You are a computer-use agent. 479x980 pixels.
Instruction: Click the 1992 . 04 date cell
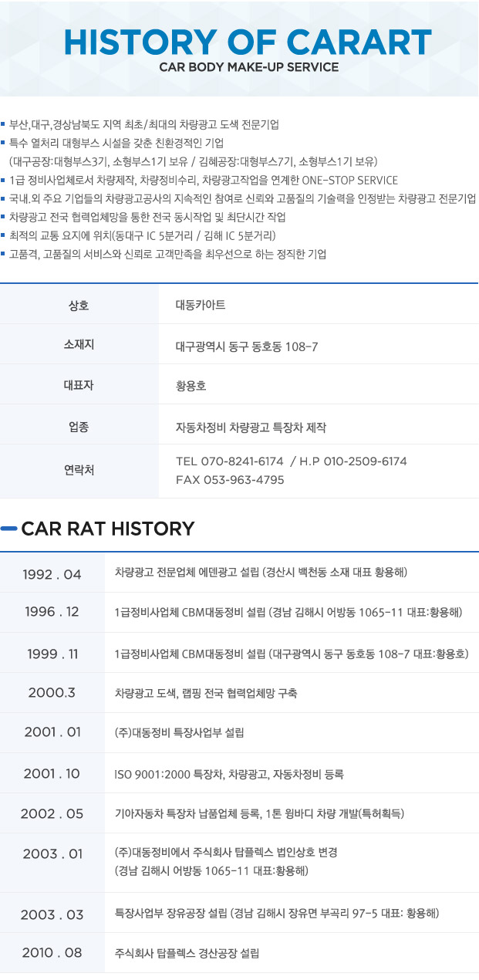coord(52,573)
